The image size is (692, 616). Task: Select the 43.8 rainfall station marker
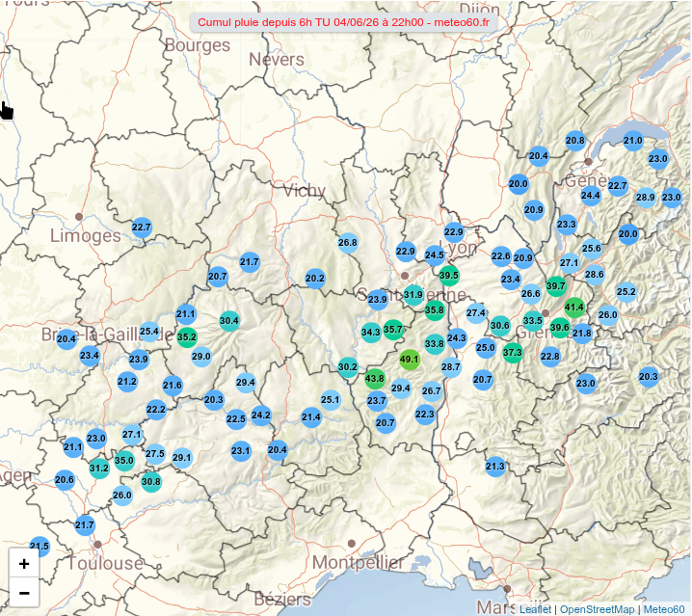tap(375, 379)
